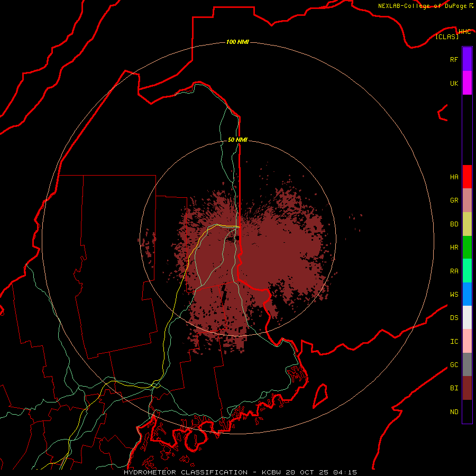Click the HA red legend swatch
The image size is (476, 476).
point(467,177)
